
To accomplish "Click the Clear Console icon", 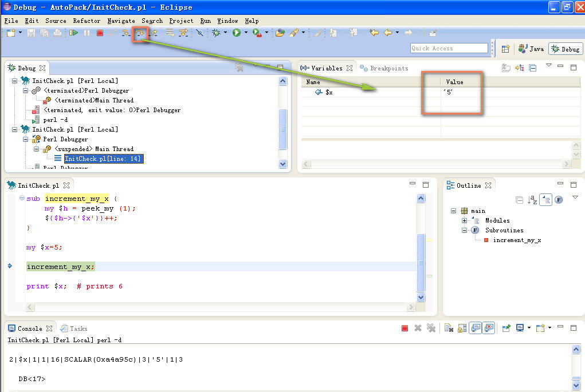I will pyautogui.click(x=449, y=328).
